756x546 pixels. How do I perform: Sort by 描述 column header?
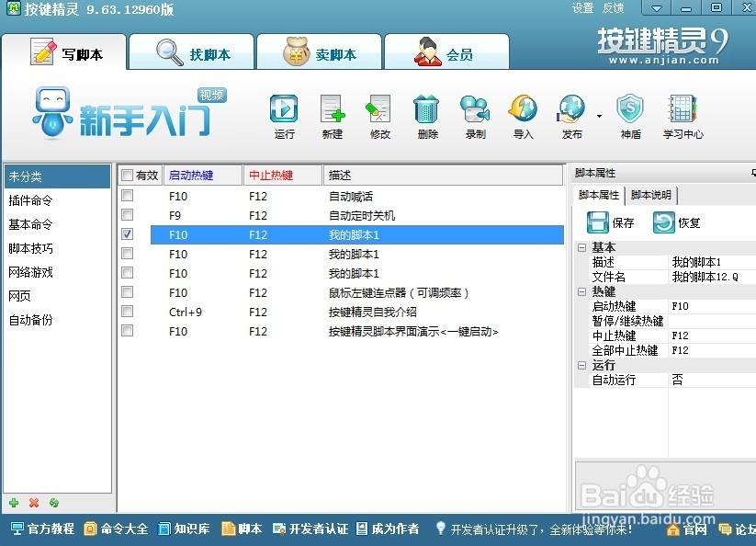click(443, 175)
